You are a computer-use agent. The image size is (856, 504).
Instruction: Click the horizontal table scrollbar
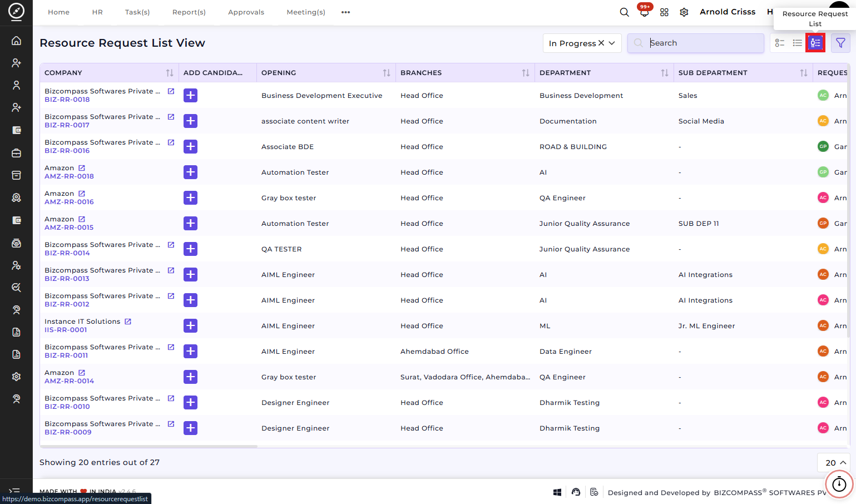[x=149, y=446]
